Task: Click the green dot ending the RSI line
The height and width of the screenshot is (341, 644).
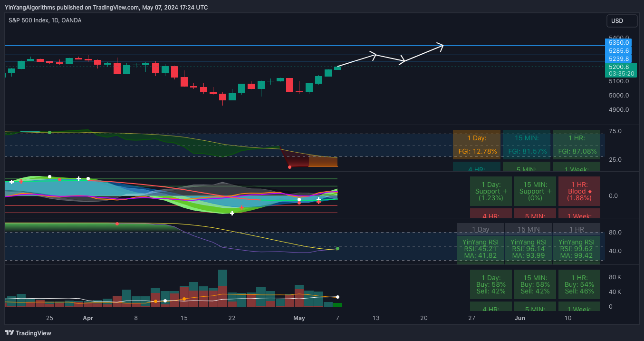Action: 337,248
